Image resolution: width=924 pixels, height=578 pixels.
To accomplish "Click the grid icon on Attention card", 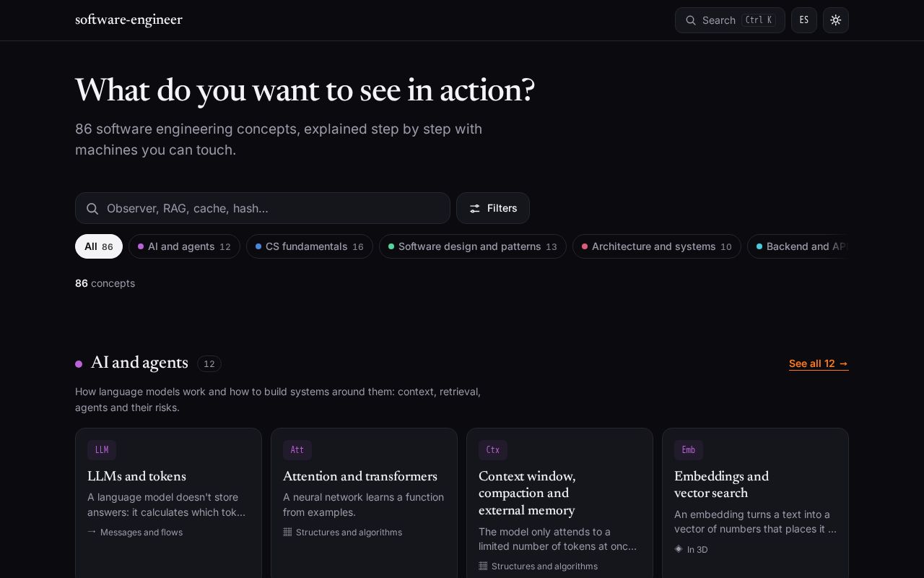I will pyautogui.click(x=287, y=532).
